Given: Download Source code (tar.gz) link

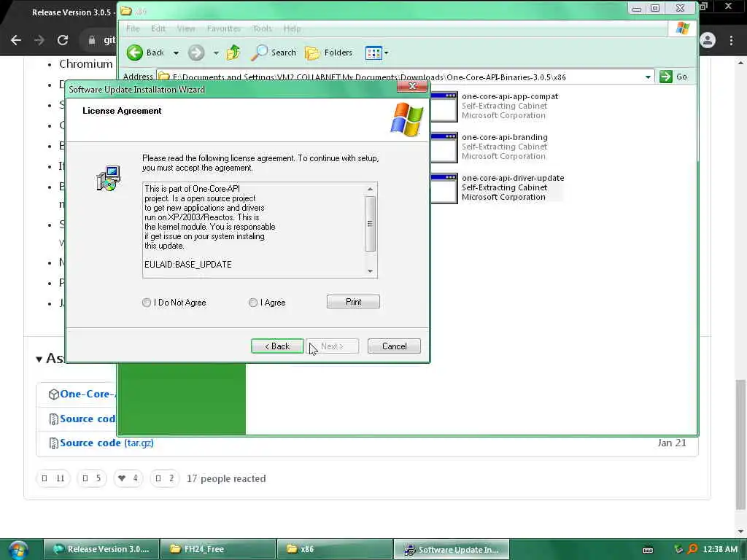Looking at the screenshot, I should click(107, 443).
